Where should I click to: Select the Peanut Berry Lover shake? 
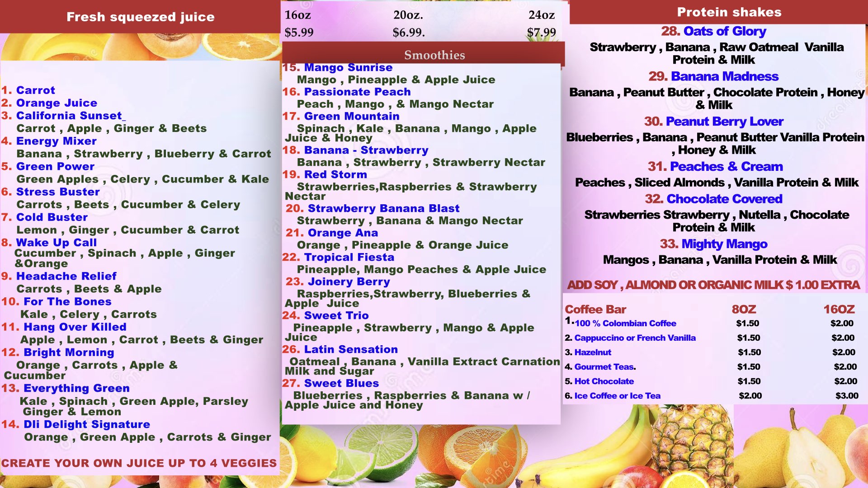(724, 122)
